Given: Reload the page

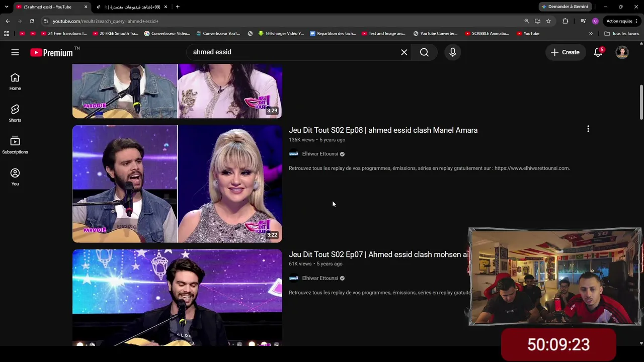Looking at the screenshot, I should click(x=32, y=21).
